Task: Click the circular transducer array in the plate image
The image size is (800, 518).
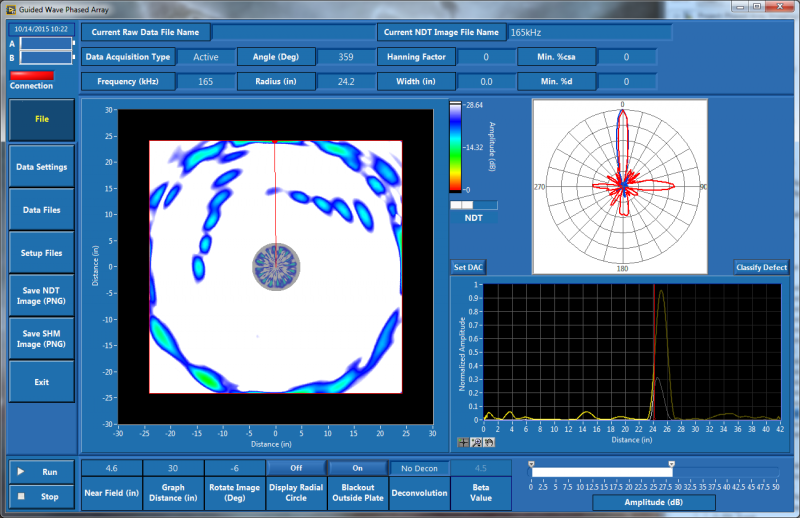Action: coord(275,266)
